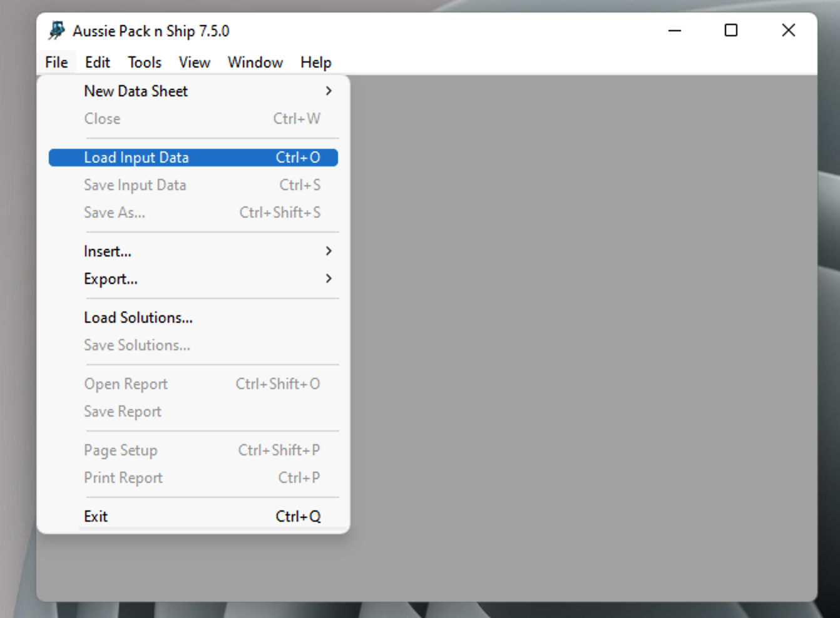Expand the New Data Sheet submenu arrow
Image resolution: width=840 pixels, height=618 pixels.
329,91
